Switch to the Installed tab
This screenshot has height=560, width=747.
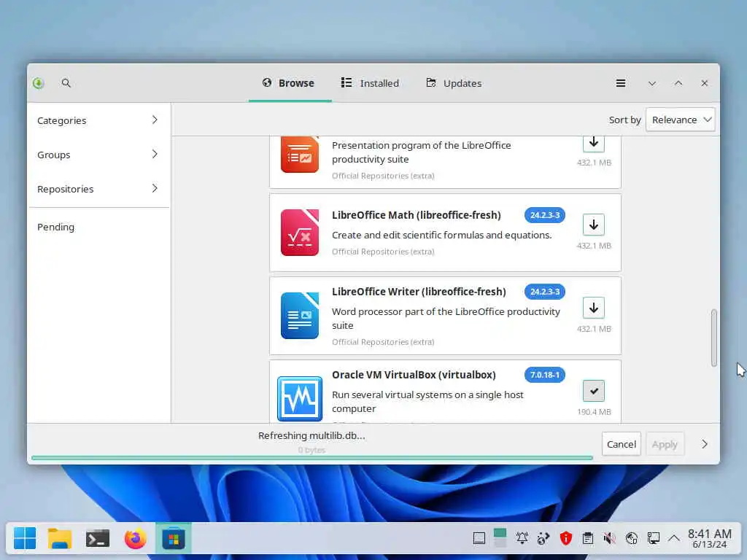(x=370, y=83)
